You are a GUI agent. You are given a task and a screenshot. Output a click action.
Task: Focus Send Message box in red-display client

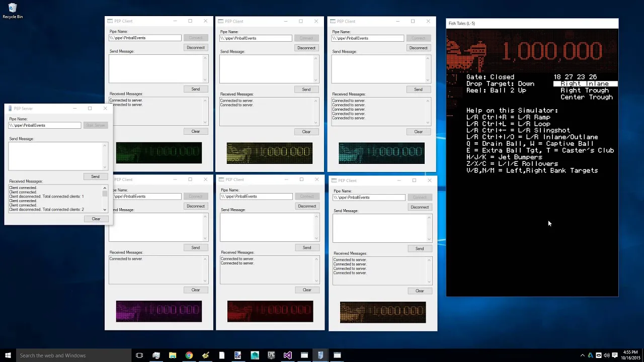tap(270, 227)
